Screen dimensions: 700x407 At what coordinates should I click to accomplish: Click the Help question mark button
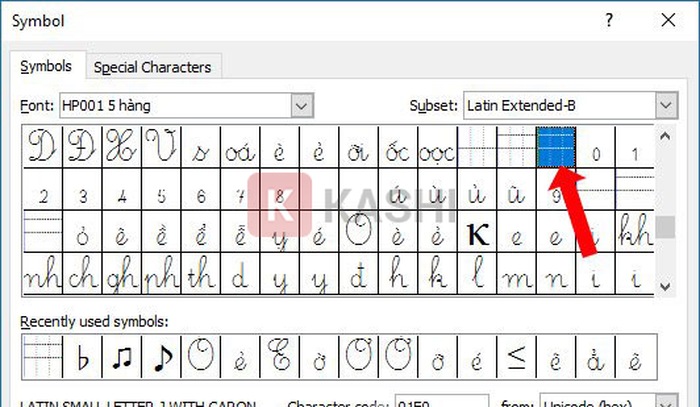pyautogui.click(x=610, y=19)
